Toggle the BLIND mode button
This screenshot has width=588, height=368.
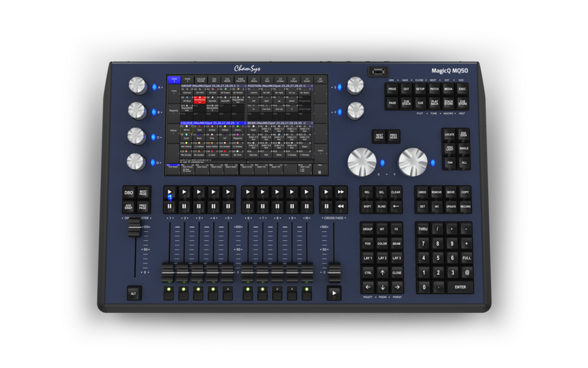381,206
